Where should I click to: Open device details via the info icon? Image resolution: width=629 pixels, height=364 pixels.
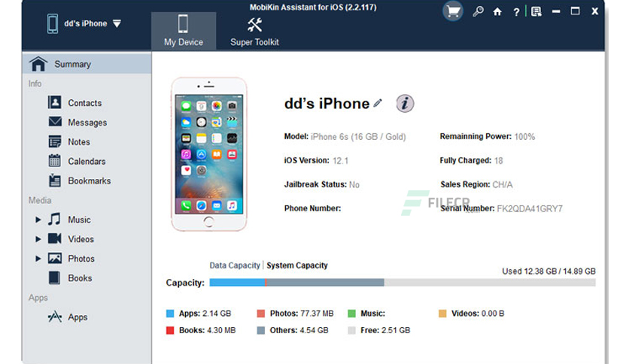(405, 104)
